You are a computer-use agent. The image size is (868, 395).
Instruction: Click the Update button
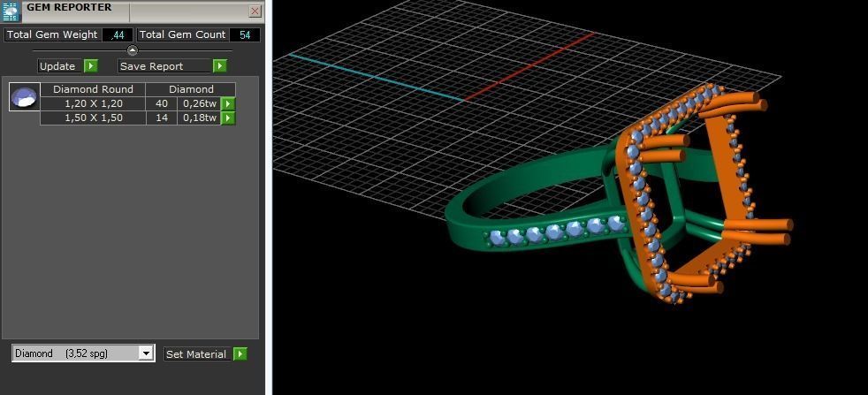[60, 65]
